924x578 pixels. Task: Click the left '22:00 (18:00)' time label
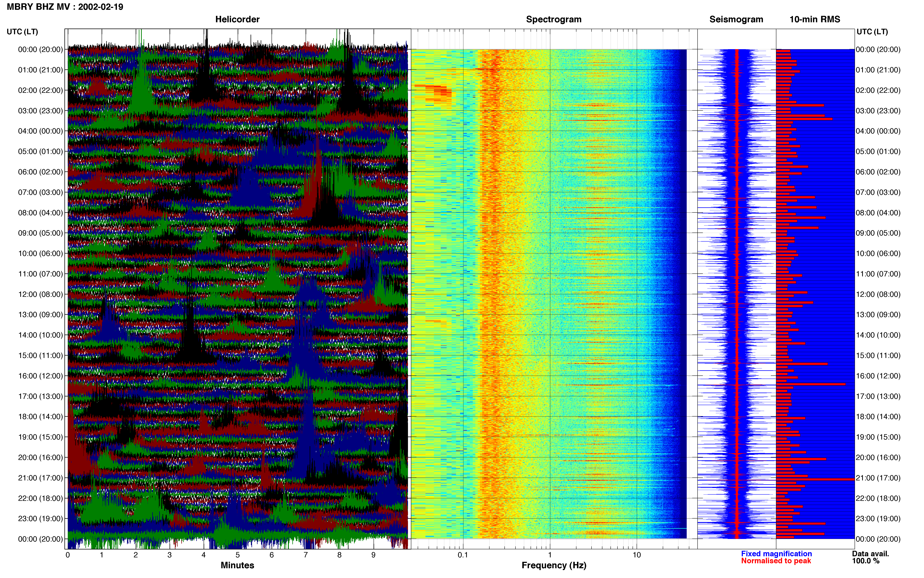(41, 498)
